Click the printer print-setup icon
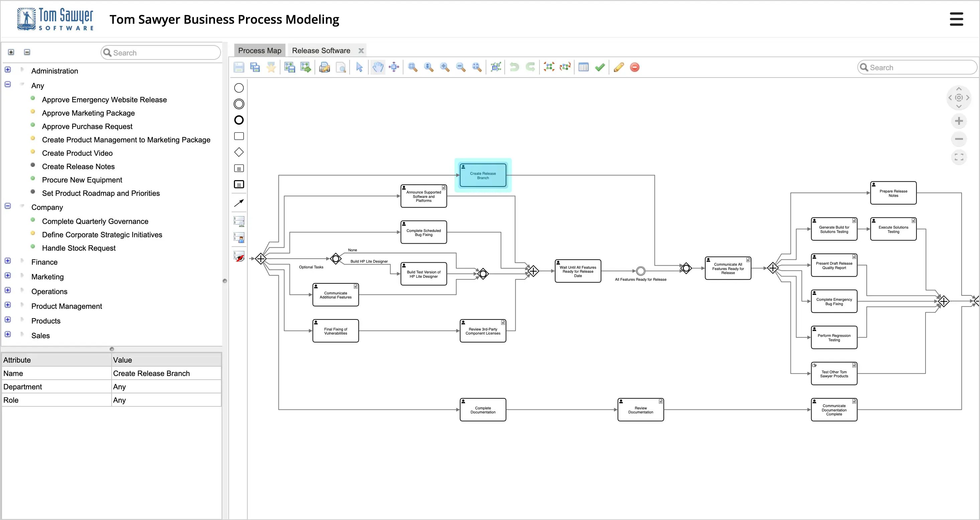The width and height of the screenshot is (980, 520). pyautogui.click(x=325, y=67)
